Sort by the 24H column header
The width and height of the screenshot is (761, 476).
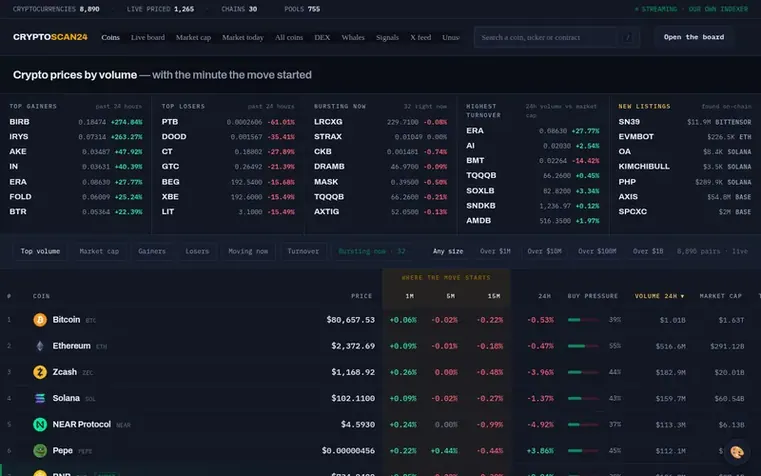(544, 296)
